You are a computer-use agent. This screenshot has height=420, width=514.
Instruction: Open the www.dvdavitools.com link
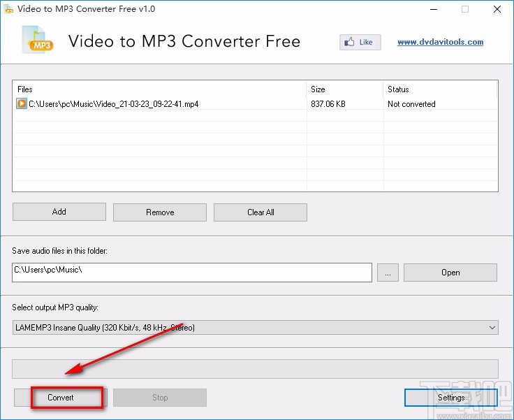440,42
